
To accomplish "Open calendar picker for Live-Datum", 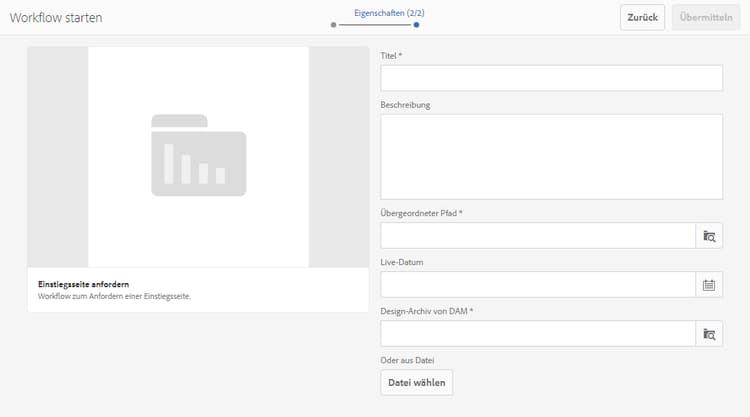I will (709, 285).
